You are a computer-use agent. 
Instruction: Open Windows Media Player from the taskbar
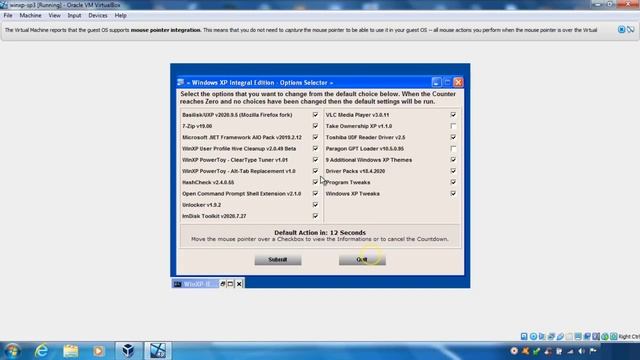click(x=98, y=351)
